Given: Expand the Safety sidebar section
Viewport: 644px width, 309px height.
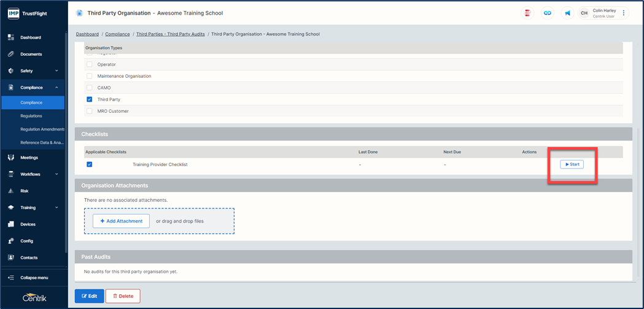Looking at the screenshot, I should click(x=32, y=71).
